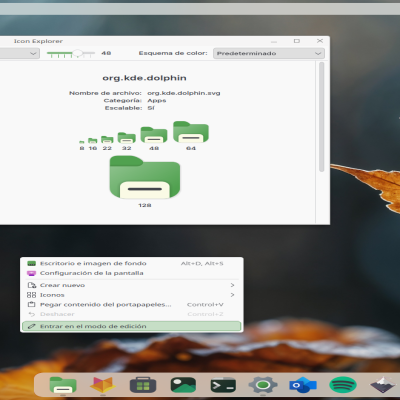
Task: Expand the left combo box arrow
Action: point(33,53)
